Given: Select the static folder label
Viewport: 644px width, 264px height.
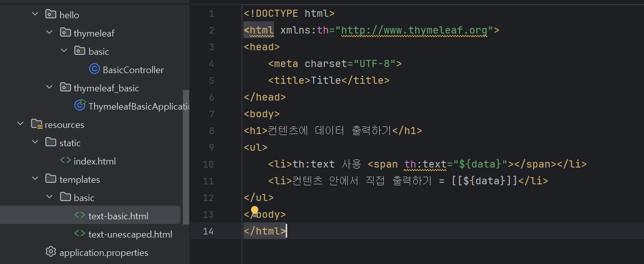Looking at the screenshot, I should click(x=70, y=143).
